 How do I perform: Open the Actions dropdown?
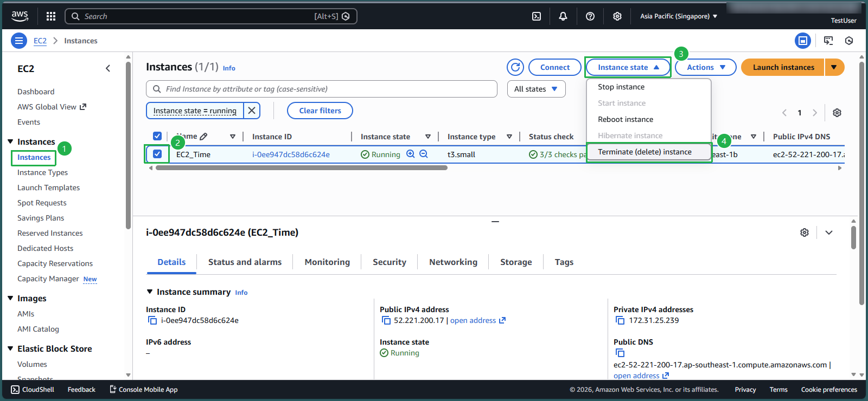coord(706,67)
